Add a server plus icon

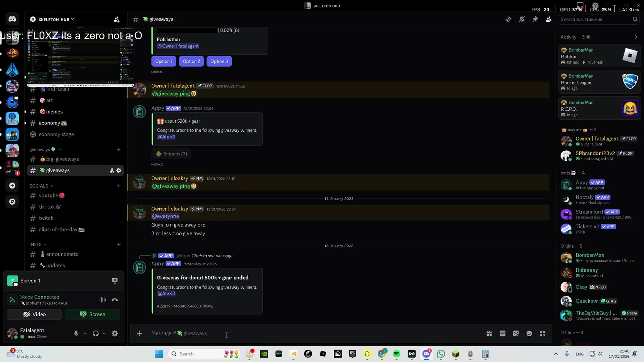click(12, 186)
